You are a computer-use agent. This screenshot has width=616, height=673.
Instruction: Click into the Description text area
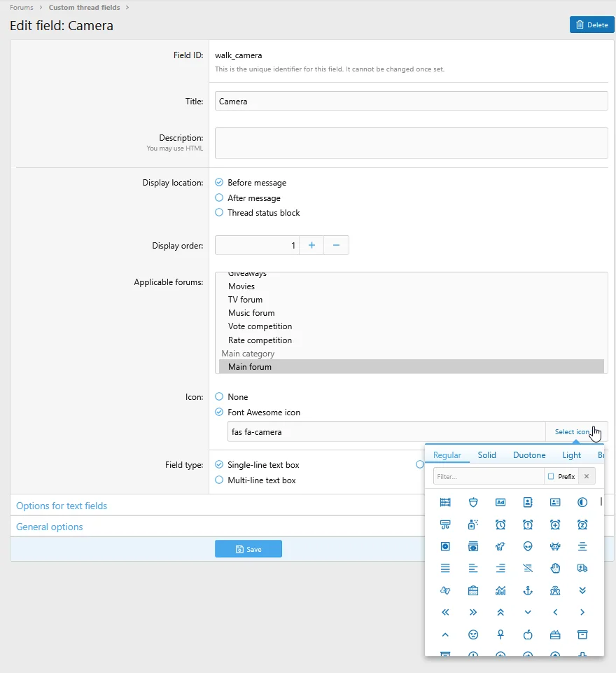(x=412, y=144)
